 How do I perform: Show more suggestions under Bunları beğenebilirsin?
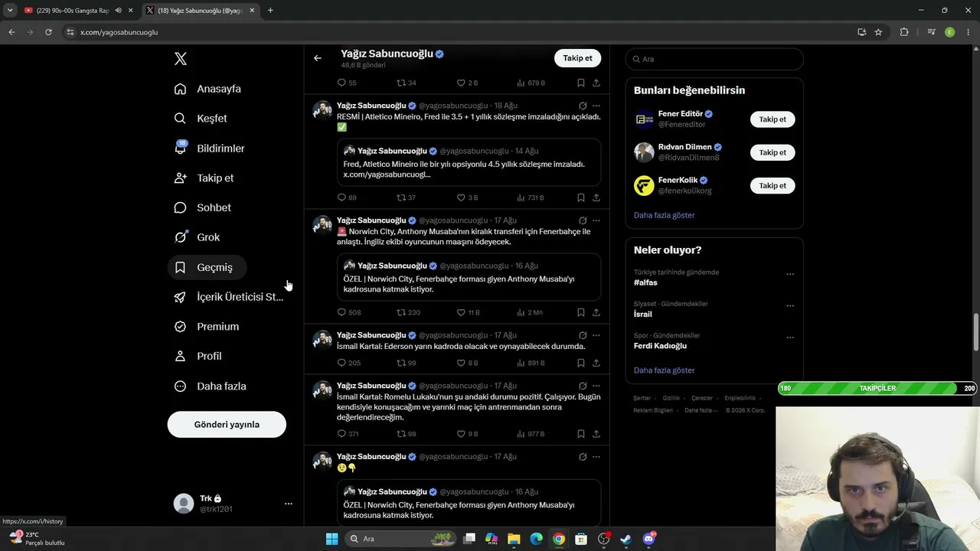[664, 215]
